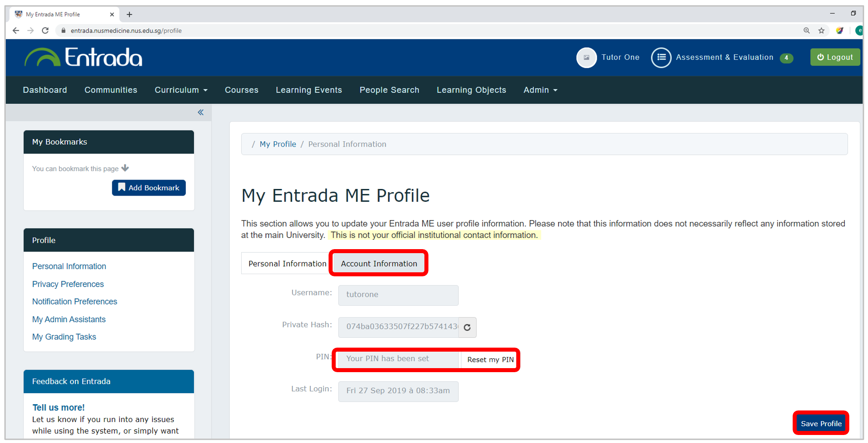This screenshot has width=868, height=443.
Task: Open Assessment & Evaluation link
Action: point(724,57)
